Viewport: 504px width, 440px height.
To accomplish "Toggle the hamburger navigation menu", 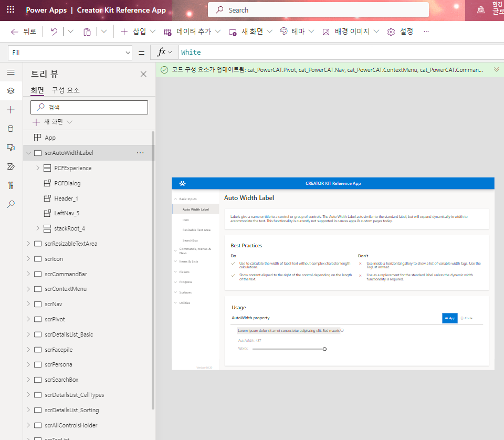I will pos(10,72).
